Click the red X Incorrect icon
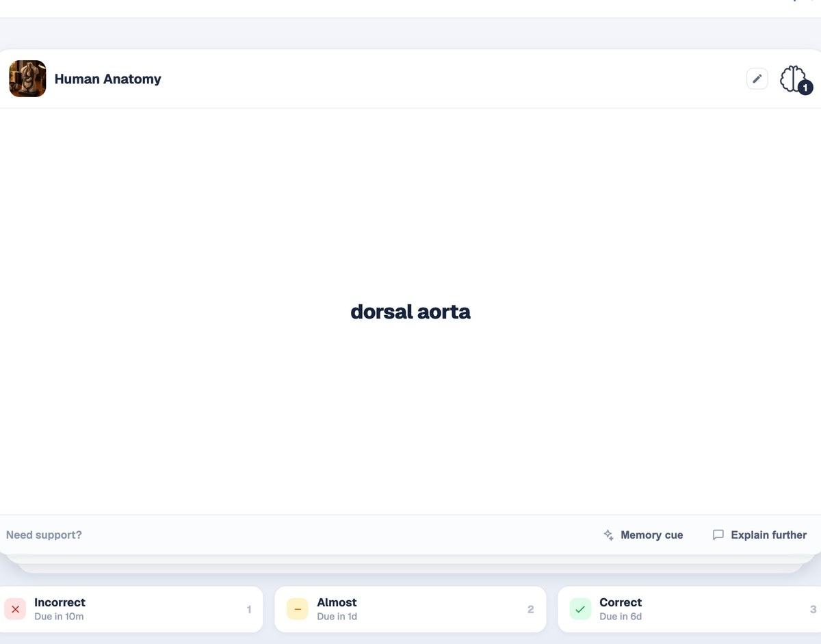Image resolution: width=821 pixels, height=644 pixels. click(15, 609)
